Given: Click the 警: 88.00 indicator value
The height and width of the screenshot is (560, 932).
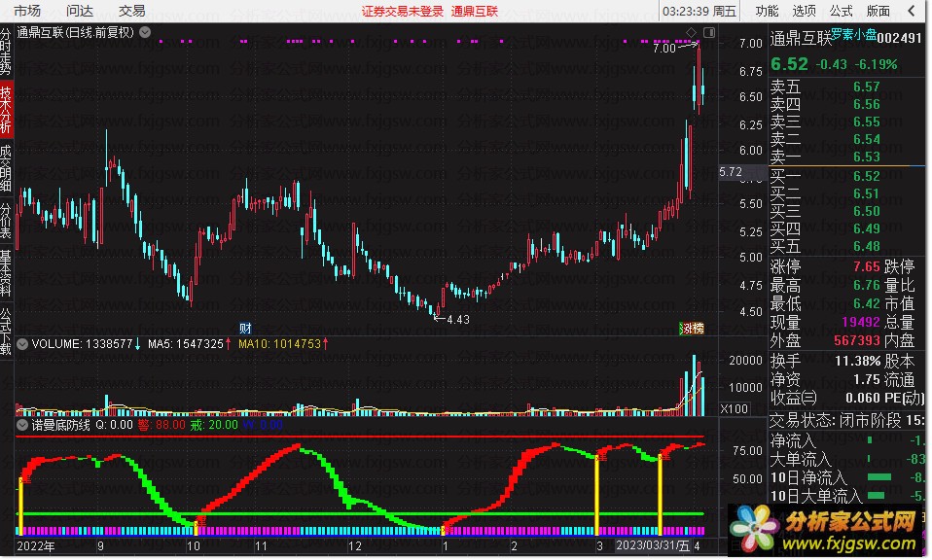Looking at the screenshot, I should pos(161,425).
